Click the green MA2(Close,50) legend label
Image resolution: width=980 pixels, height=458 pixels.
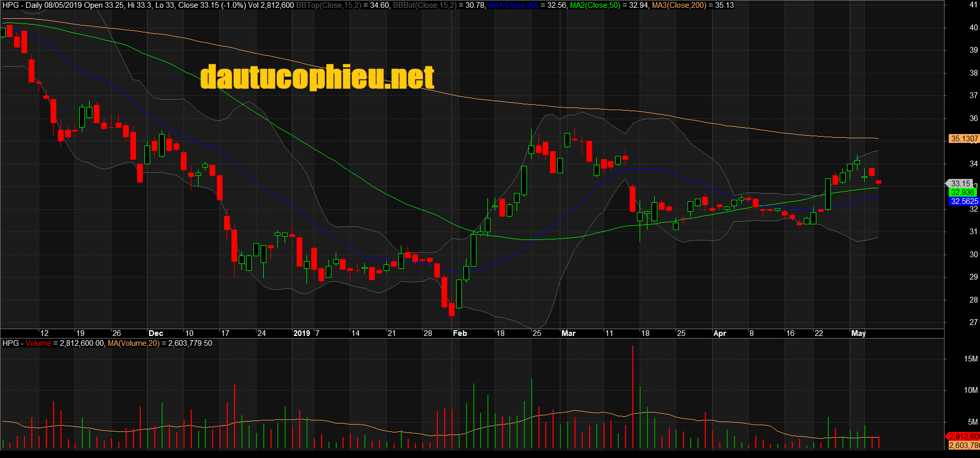pyautogui.click(x=595, y=5)
